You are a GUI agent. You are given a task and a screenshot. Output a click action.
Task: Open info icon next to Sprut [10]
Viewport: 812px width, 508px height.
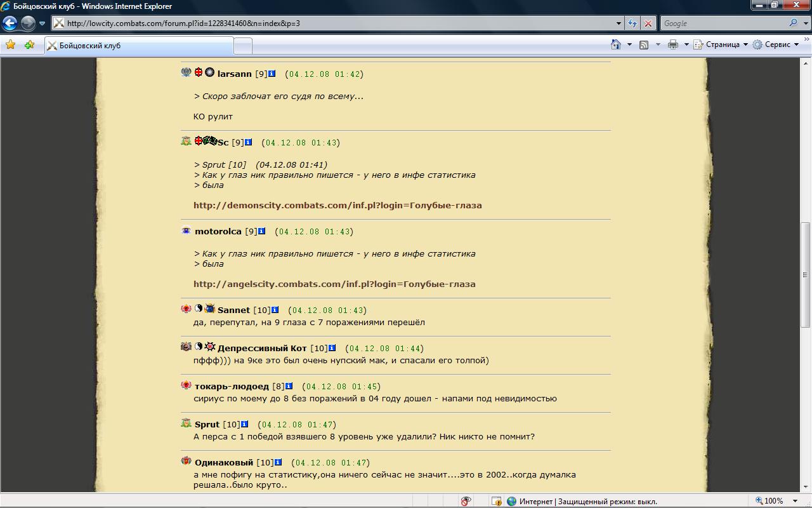tap(244, 424)
